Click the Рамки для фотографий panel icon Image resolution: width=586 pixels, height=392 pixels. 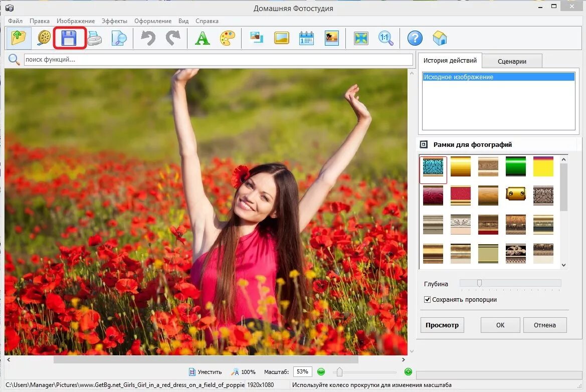(424, 144)
